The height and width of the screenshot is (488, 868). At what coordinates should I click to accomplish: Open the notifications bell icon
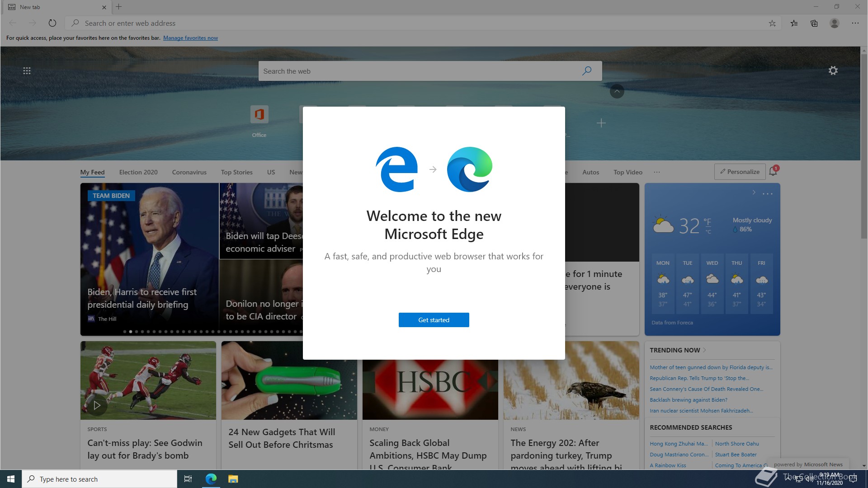click(x=773, y=171)
